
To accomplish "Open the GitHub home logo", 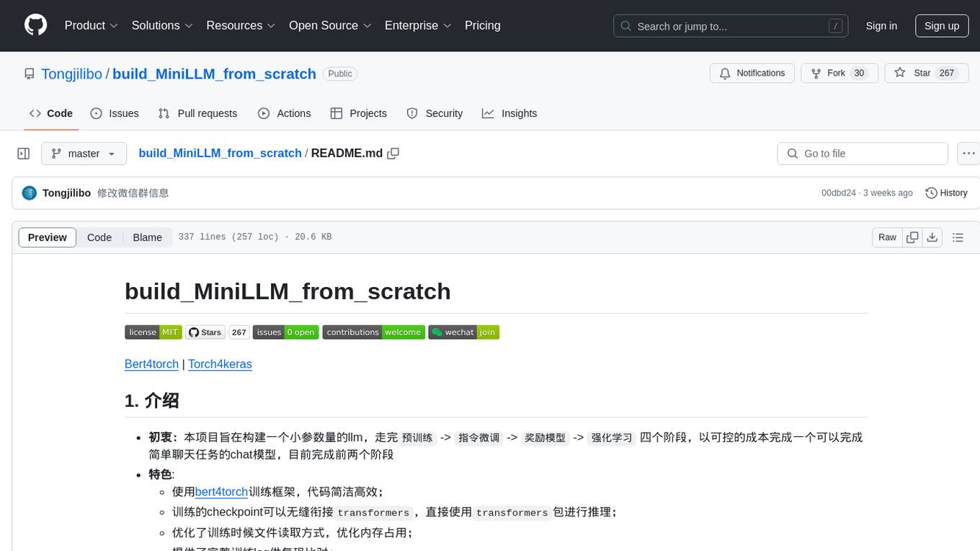I will click(35, 25).
